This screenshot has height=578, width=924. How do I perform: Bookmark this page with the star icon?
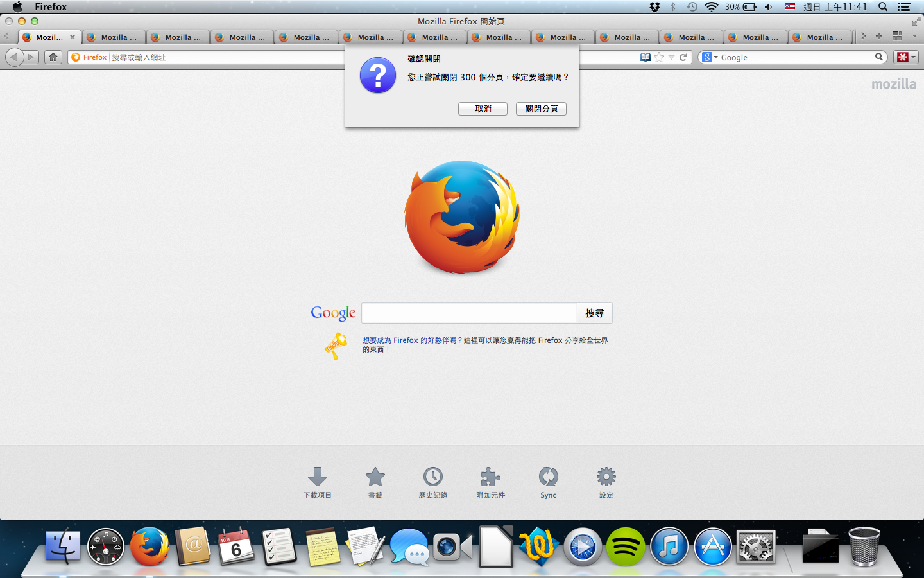tap(659, 57)
